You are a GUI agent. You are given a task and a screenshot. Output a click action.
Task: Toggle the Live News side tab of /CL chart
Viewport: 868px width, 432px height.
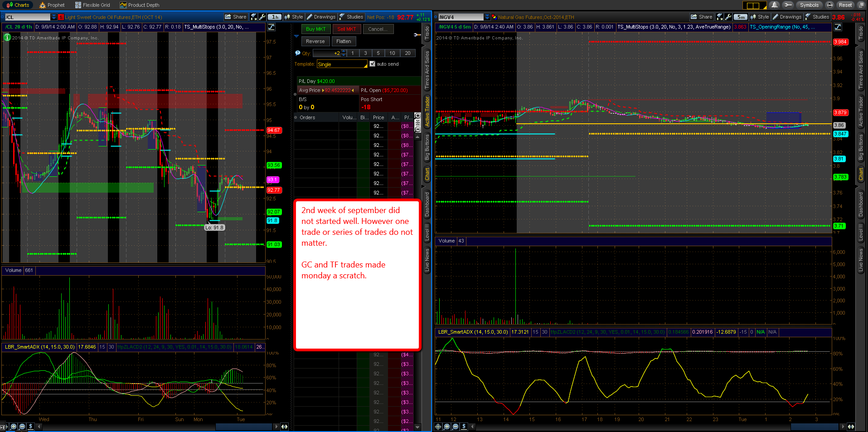(427, 260)
